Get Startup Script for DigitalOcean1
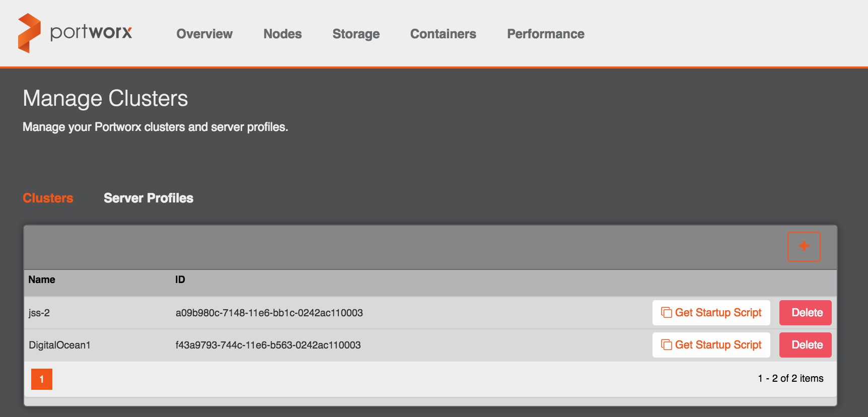The height and width of the screenshot is (417, 868). pos(711,345)
